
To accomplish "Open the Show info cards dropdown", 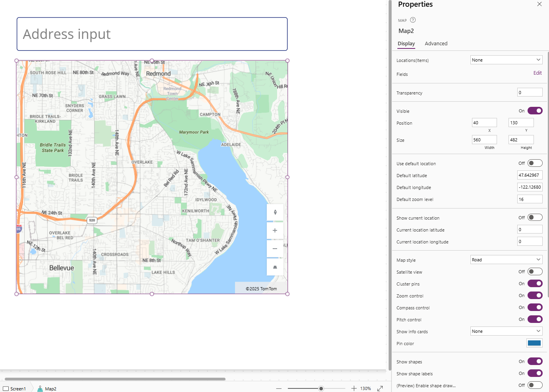I will pyautogui.click(x=506, y=331).
